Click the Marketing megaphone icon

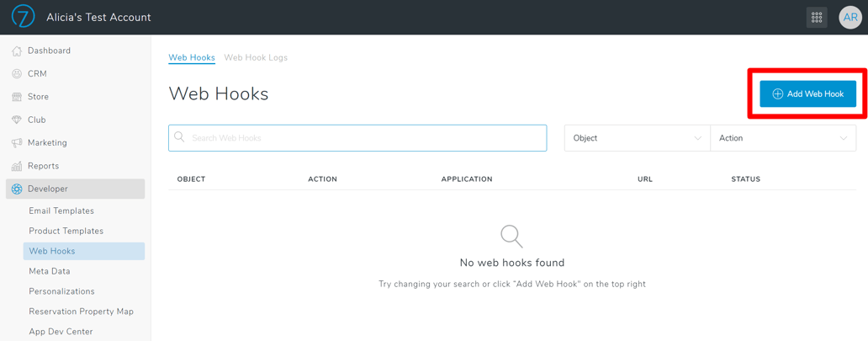[x=17, y=143]
